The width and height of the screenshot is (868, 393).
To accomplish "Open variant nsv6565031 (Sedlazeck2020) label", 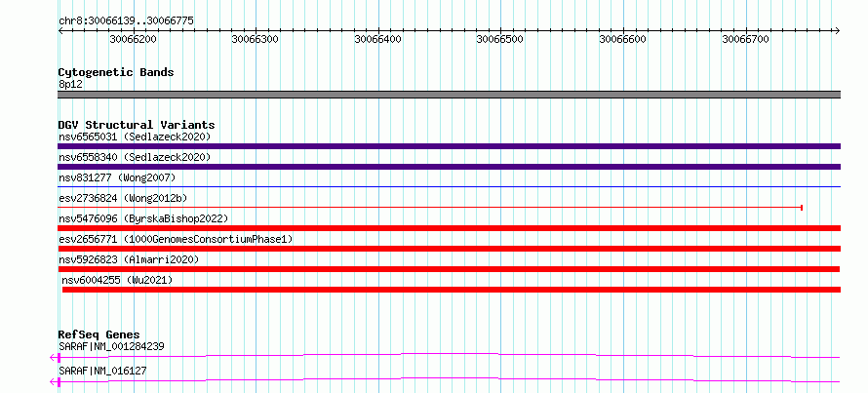I will 135,137.
